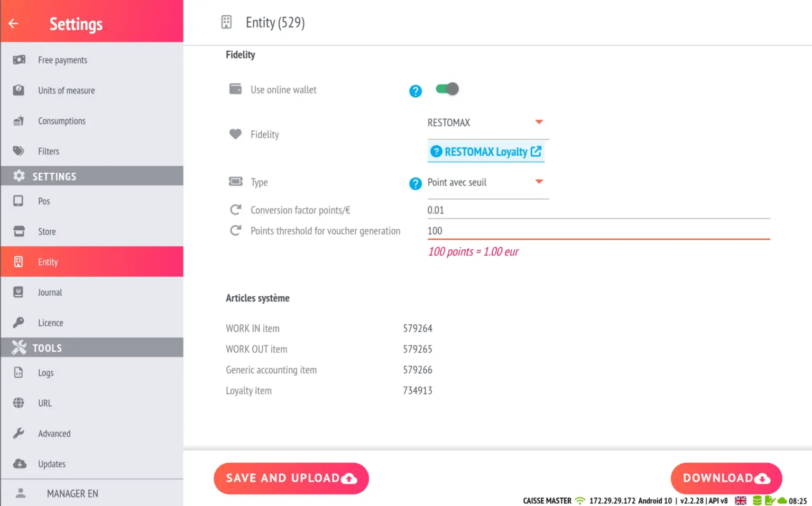Click the Conversion factor input field
812x506 pixels.
point(598,210)
